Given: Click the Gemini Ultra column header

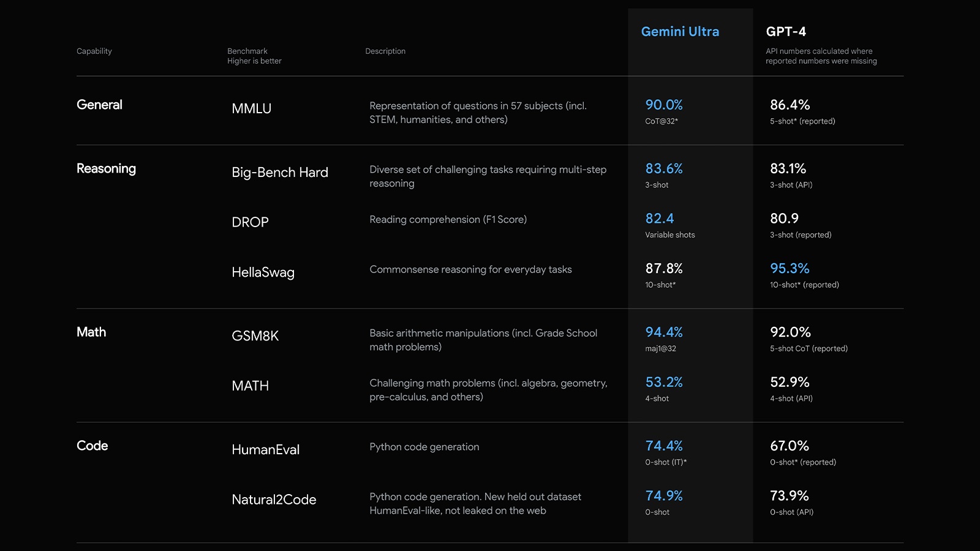Looking at the screenshot, I should (x=680, y=32).
